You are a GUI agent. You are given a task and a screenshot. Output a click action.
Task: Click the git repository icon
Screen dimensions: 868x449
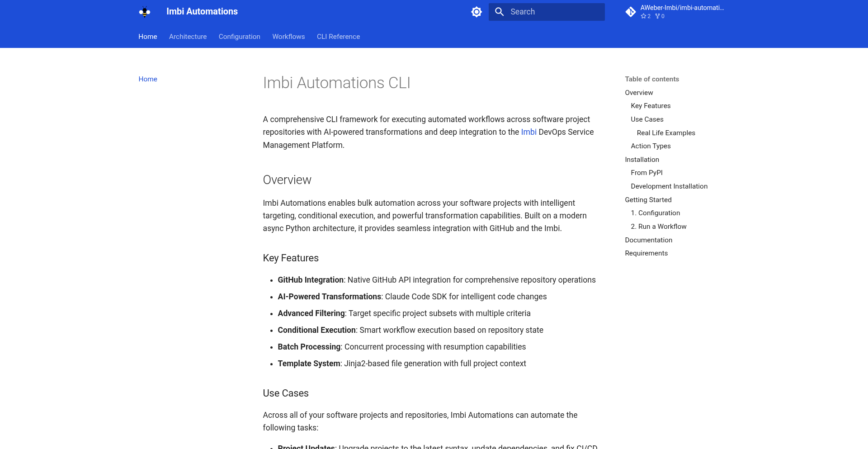(x=631, y=12)
